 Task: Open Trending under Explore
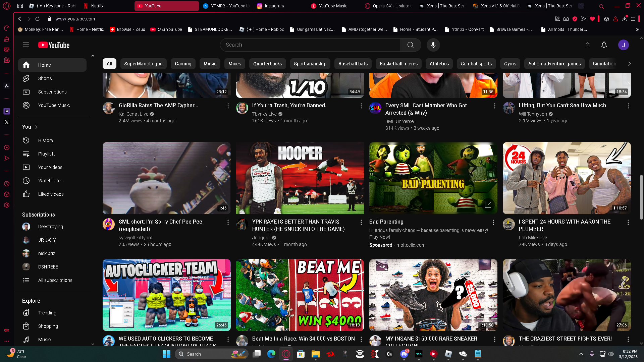[x=52, y=313]
